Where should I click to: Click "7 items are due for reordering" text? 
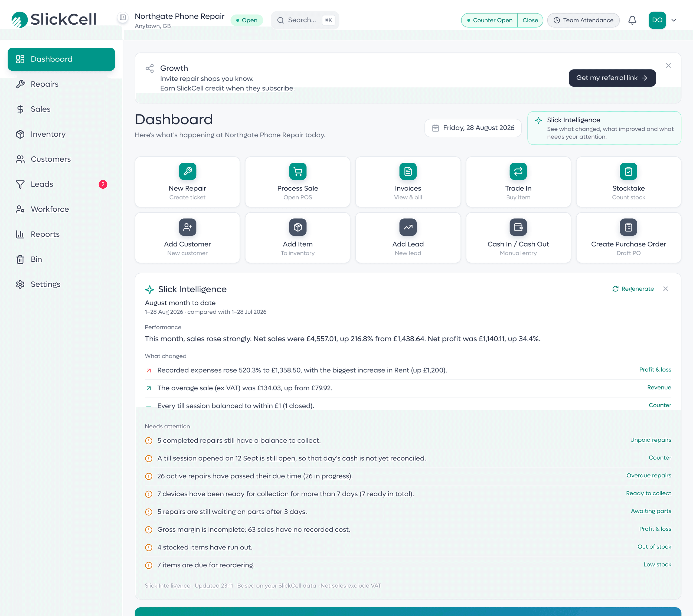[206, 565]
